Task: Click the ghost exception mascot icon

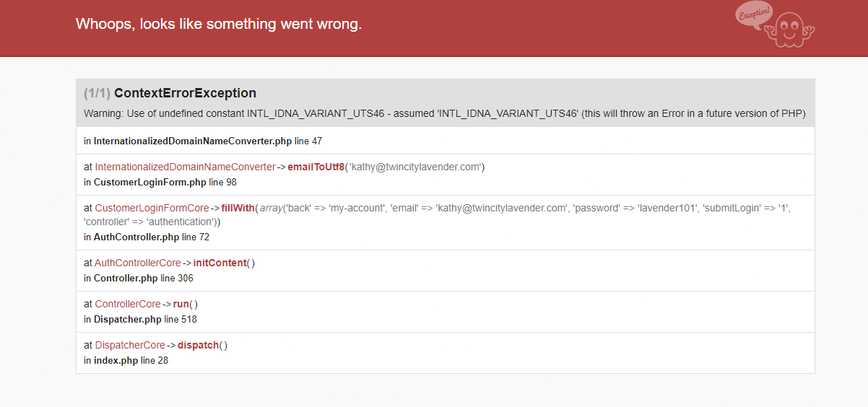Action: pyautogui.click(x=789, y=31)
